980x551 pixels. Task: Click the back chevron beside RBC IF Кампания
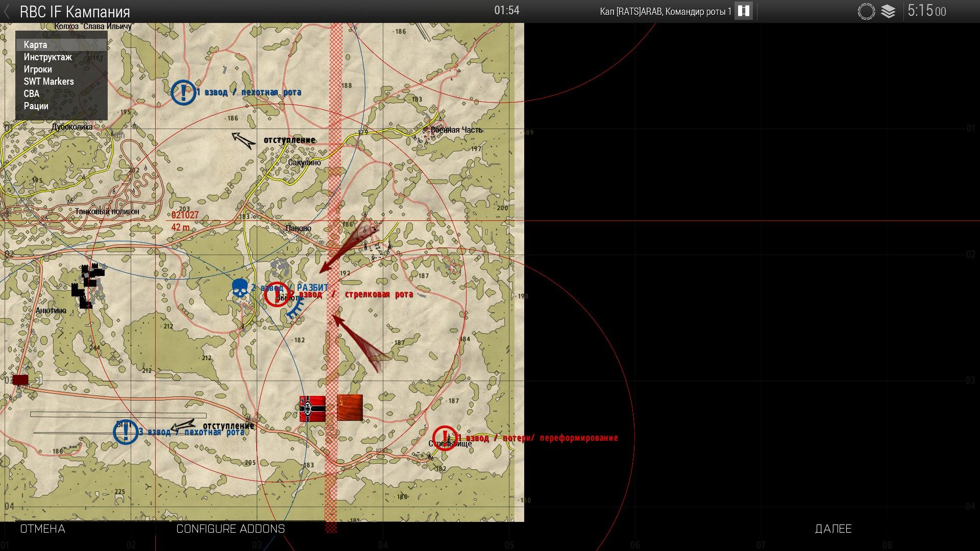(x=7, y=12)
